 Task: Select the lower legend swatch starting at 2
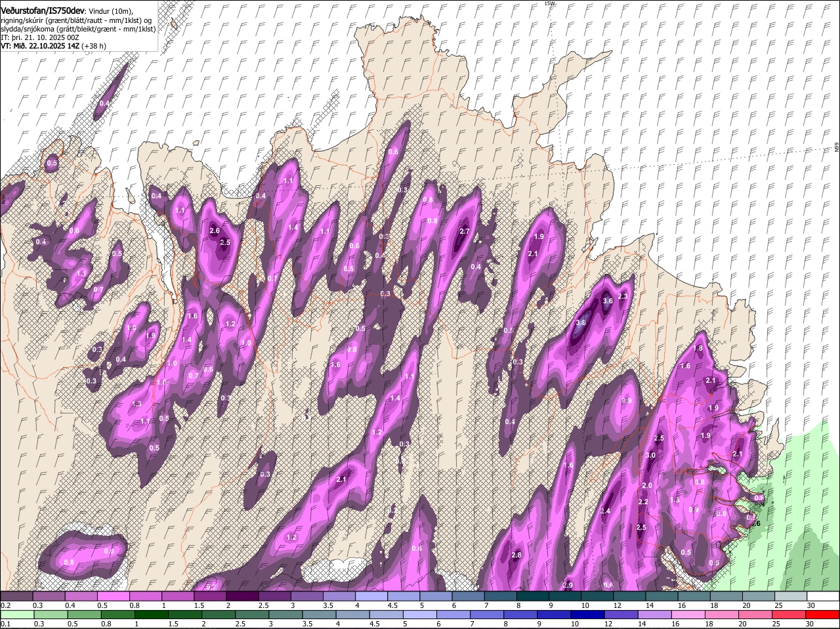click(x=218, y=615)
